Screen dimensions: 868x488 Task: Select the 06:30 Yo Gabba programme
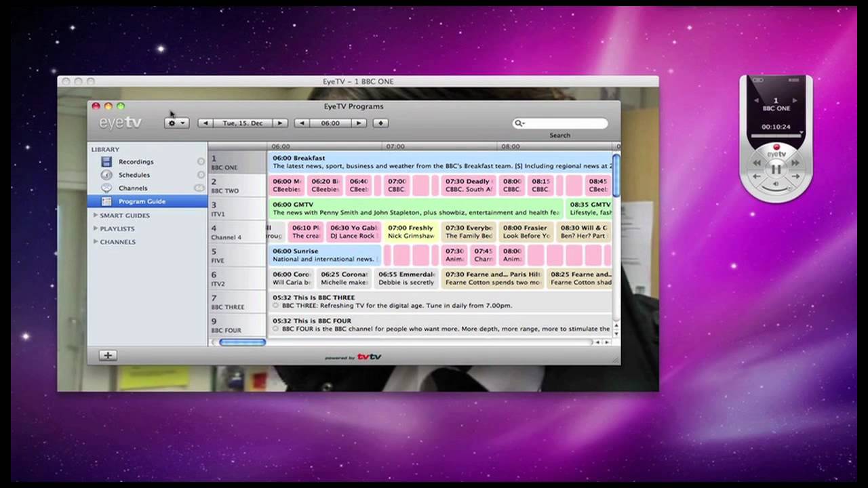point(353,232)
